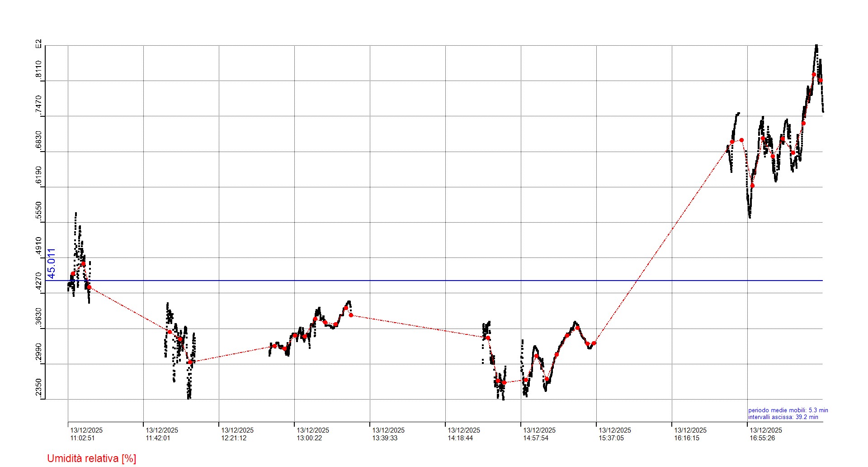
Task: Select the 12:21:12 time axis label
Action: click(x=234, y=438)
